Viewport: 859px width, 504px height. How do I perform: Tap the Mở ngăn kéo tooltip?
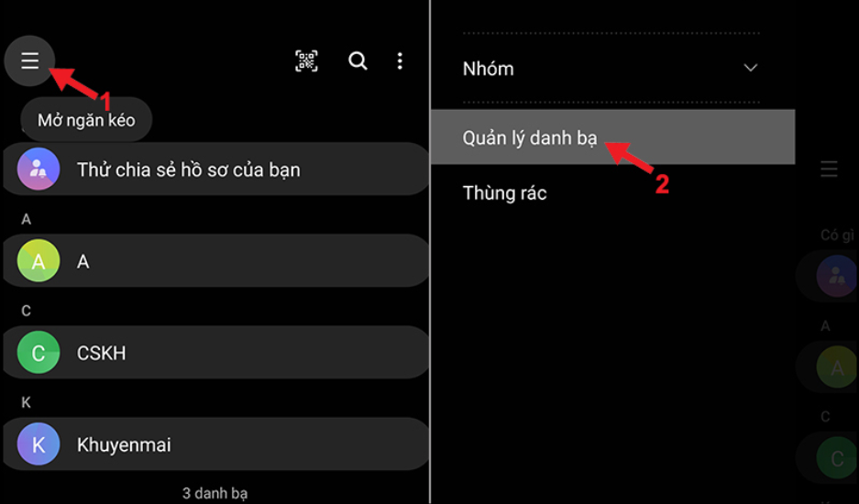coord(86,120)
